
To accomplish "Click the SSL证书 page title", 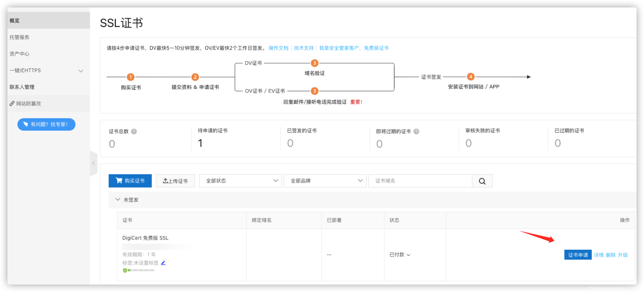I will click(x=122, y=23).
